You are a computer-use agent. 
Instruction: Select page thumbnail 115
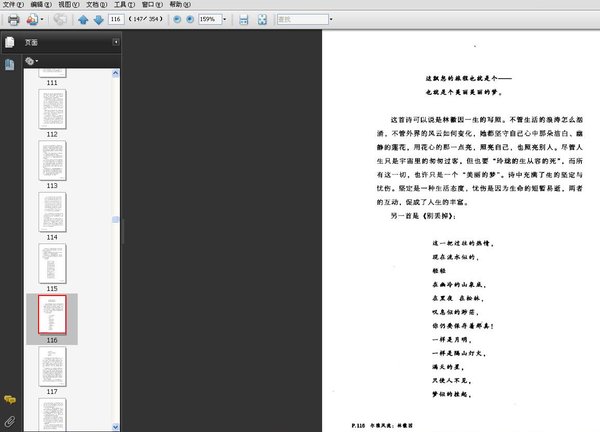point(52,263)
